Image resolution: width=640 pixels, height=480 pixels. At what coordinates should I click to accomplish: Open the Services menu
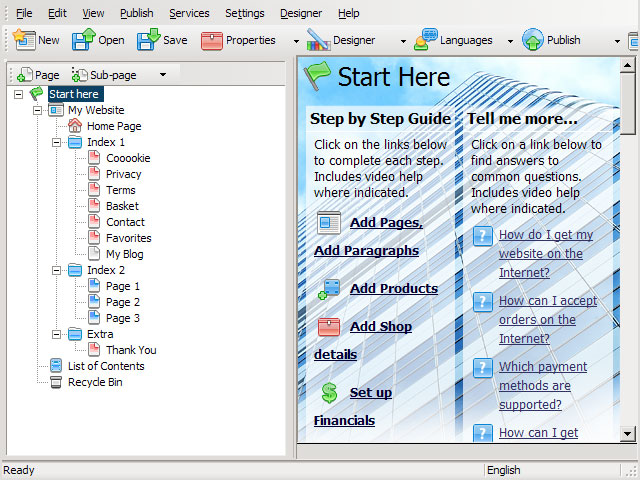coord(189,13)
